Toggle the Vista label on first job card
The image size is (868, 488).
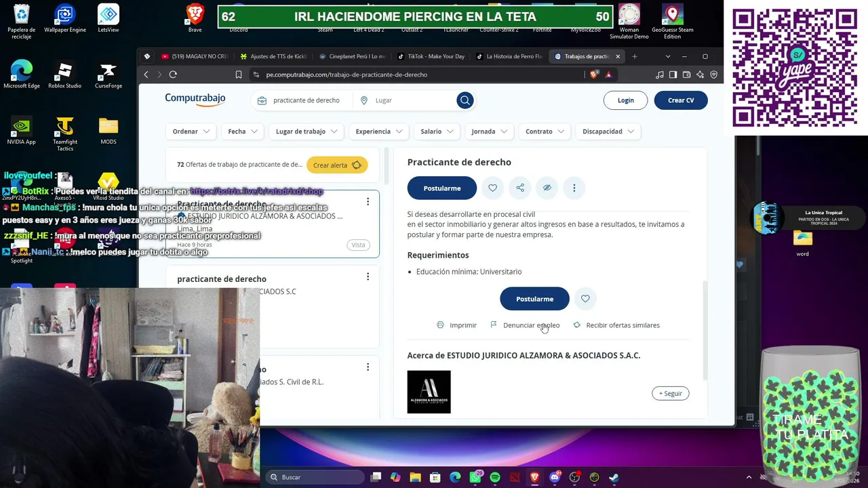pyautogui.click(x=358, y=245)
